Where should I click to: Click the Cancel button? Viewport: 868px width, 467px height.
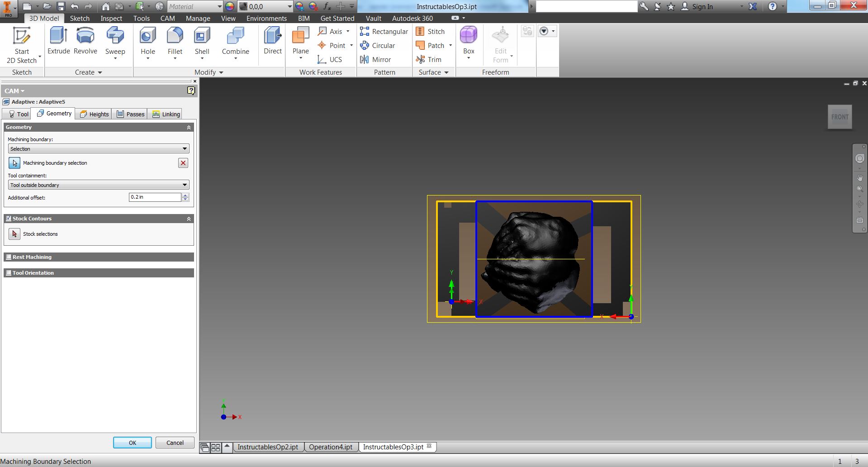click(175, 443)
